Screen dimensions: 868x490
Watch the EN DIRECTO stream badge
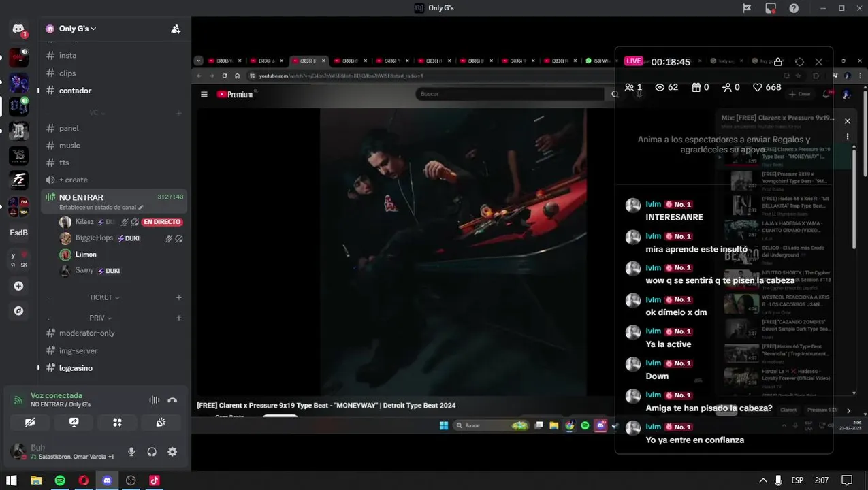click(162, 222)
